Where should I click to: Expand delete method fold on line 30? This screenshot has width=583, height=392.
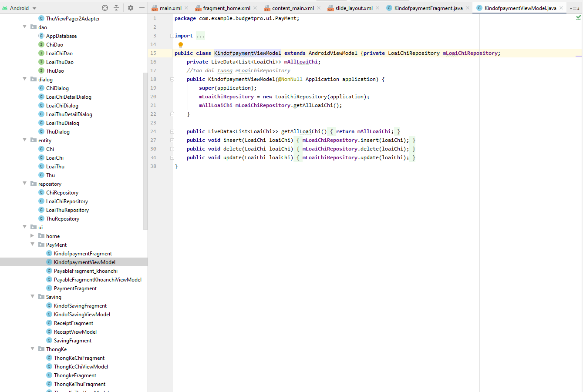pyautogui.click(x=172, y=149)
